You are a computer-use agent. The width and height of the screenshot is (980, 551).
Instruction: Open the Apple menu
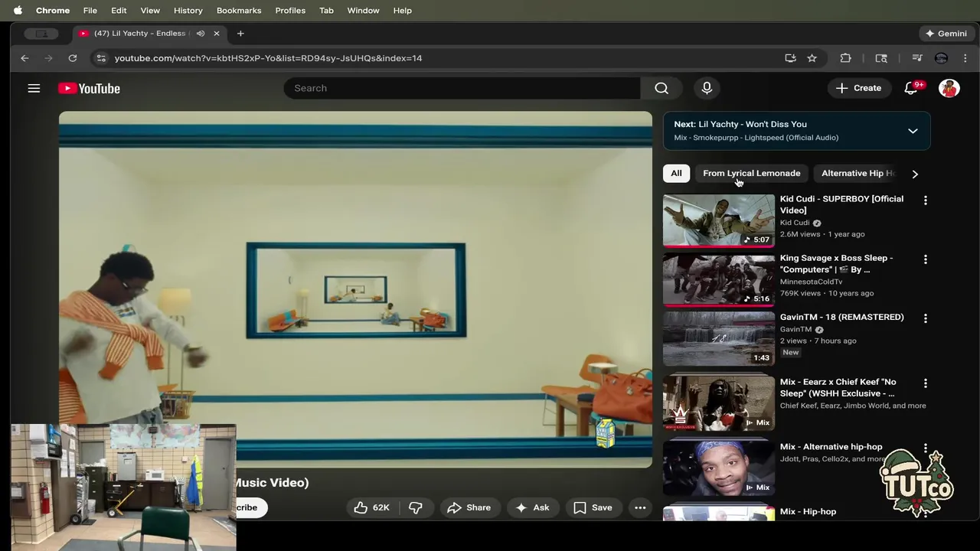click(18, 11)
